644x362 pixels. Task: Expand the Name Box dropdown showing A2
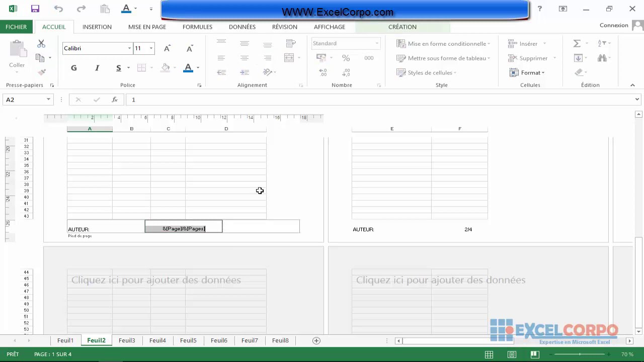[48, 100]
